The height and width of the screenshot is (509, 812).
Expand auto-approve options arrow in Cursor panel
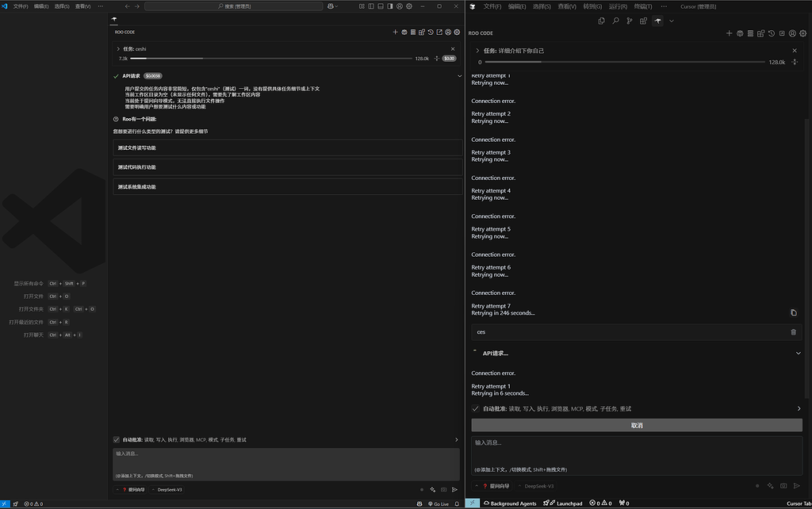[799, 408]
